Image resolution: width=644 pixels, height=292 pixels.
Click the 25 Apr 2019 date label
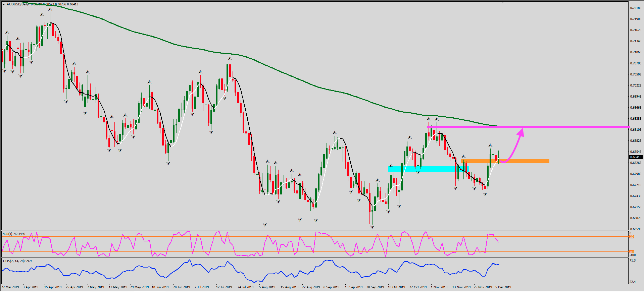click(74, 287)
